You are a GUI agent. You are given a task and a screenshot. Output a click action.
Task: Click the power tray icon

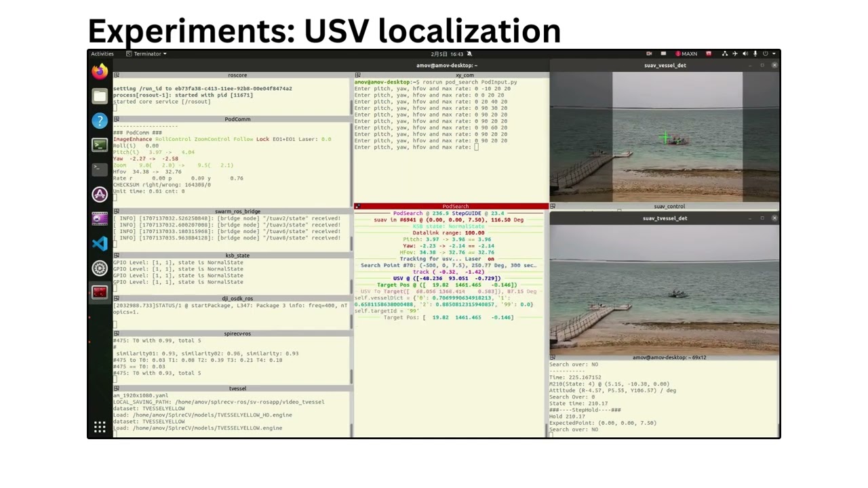[x=765, y=54]
